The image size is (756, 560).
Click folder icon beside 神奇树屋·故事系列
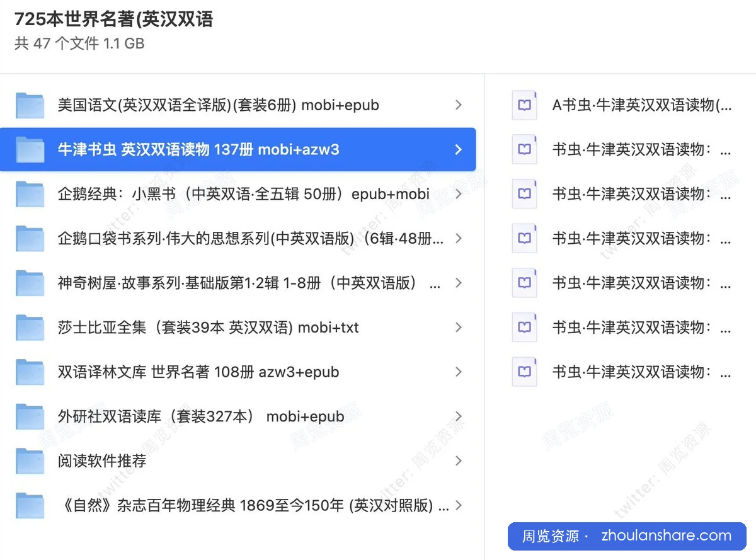[x=30, y=283]
